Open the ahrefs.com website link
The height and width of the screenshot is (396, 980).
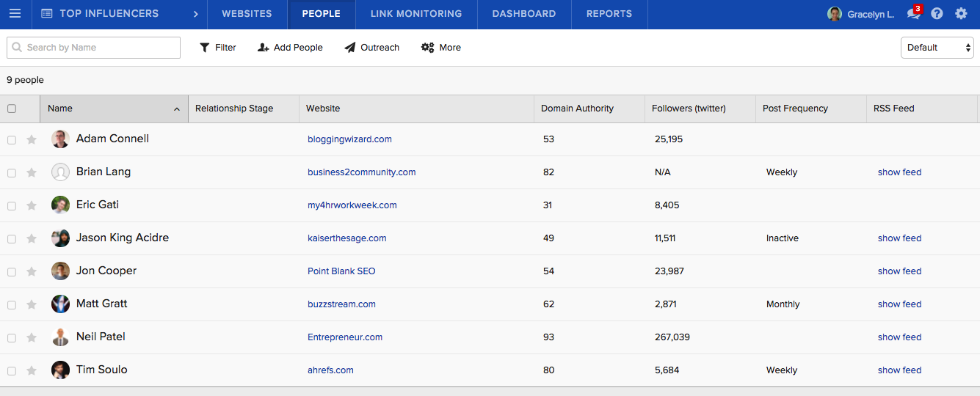pos(330,370)
